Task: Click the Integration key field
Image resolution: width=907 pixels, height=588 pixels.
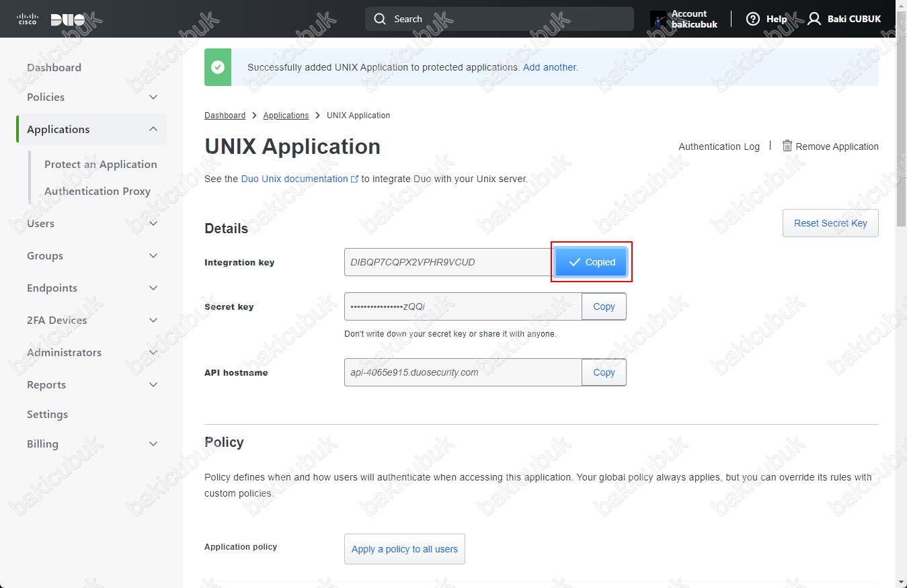Action: point(450,262)
